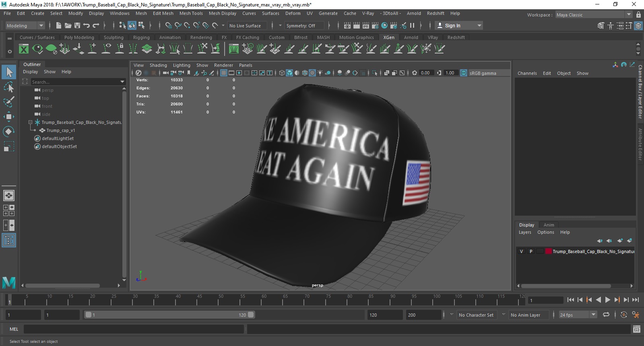The image size is (644, 346).
Task: Toggle the Channel Box display icon
Action: coord(638,25)
